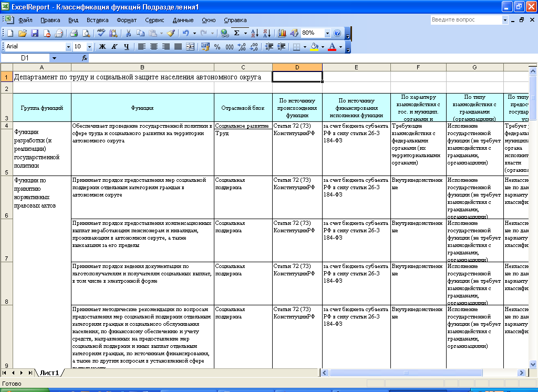Expand the undo history dropdown arrow
Image resolution: width=538 pixels, height=392 pixels.
tap(194, 33)
